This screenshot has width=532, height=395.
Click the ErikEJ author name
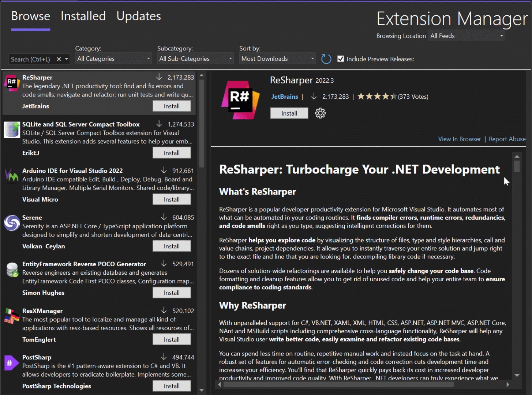tap(31, 153)
